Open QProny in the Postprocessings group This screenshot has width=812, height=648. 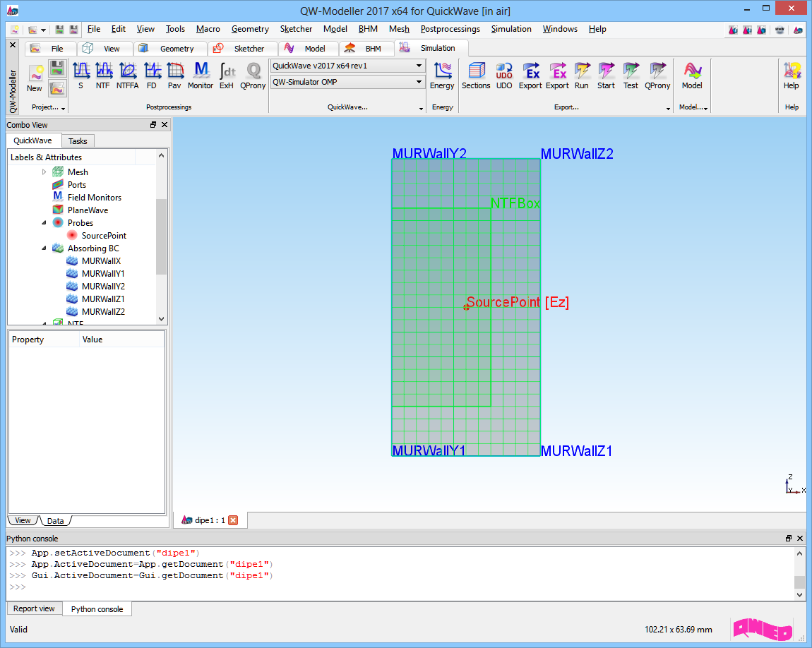[x=253, y=76]
